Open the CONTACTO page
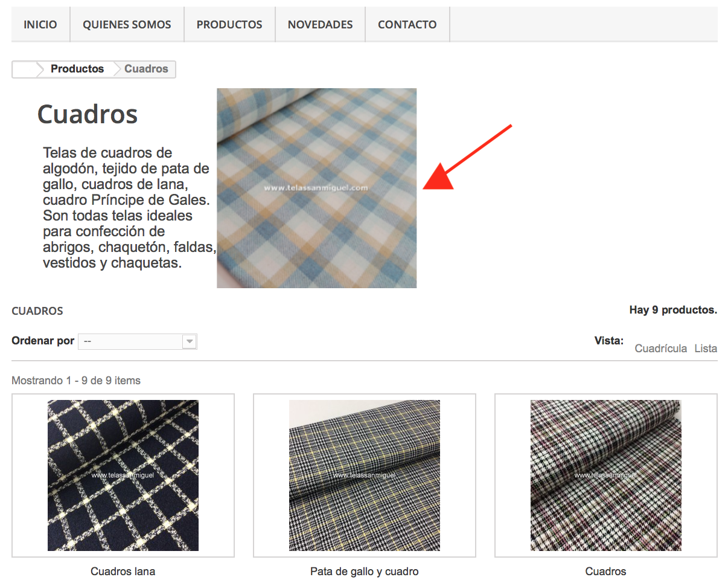This screenshot has height=580, width=728. point(407,25)
